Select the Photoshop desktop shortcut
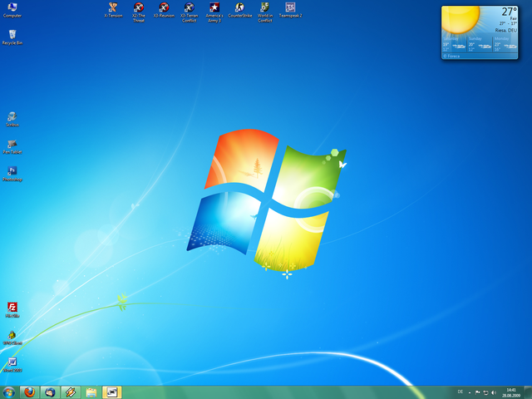This screenshot has height=399, width=532. pyautogui.click(x=12, y=172)
